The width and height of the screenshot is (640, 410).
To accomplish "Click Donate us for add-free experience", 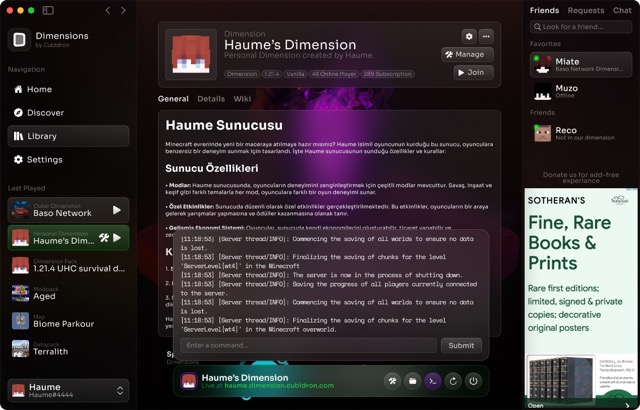I will tap(581, 177).
